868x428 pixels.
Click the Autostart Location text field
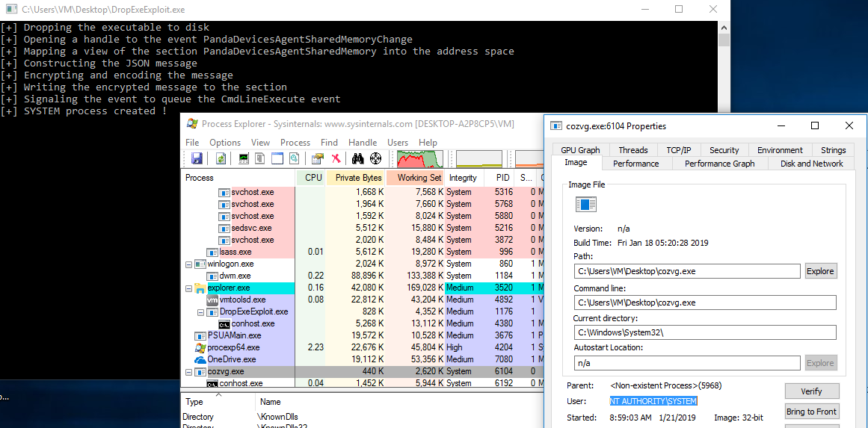pyautogui.click(x=687, y=363)
